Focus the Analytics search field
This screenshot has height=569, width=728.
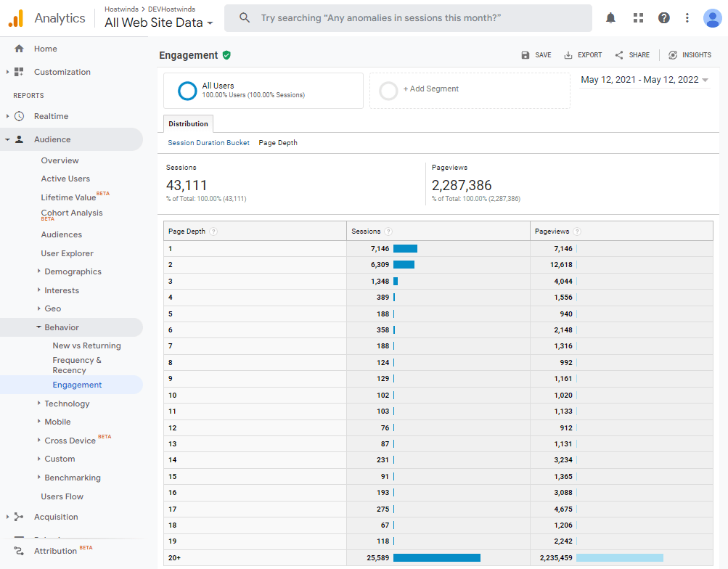(x=408, y=18)
